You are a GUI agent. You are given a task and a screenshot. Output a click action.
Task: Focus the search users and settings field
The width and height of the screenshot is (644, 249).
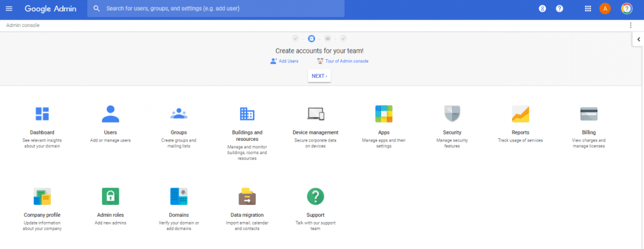pyautogui.click(x=216, y=9)
